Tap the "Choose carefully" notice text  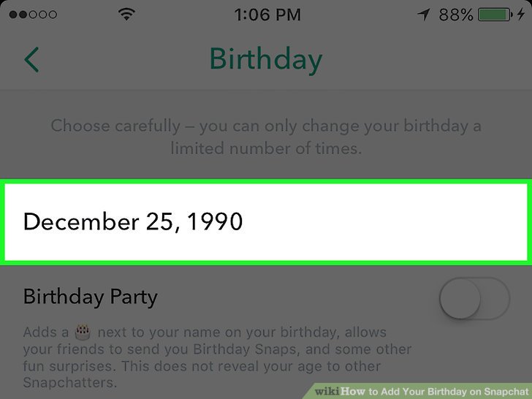click(266, 126)
